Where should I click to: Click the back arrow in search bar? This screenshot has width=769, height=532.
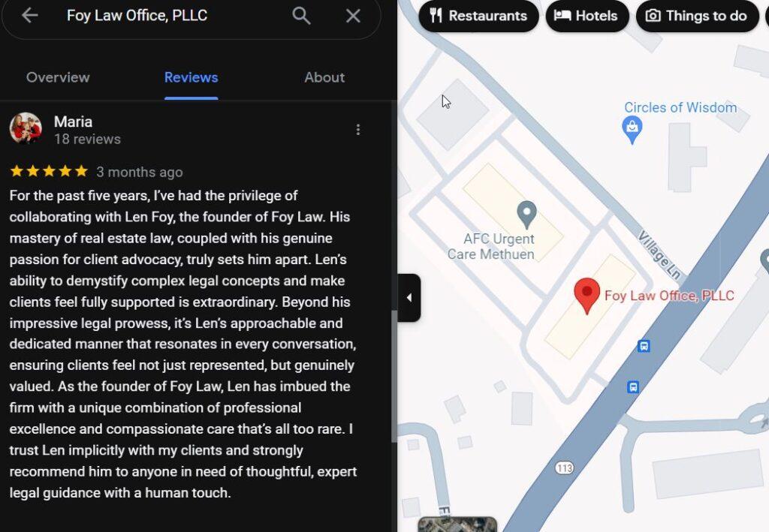point(30,16)
